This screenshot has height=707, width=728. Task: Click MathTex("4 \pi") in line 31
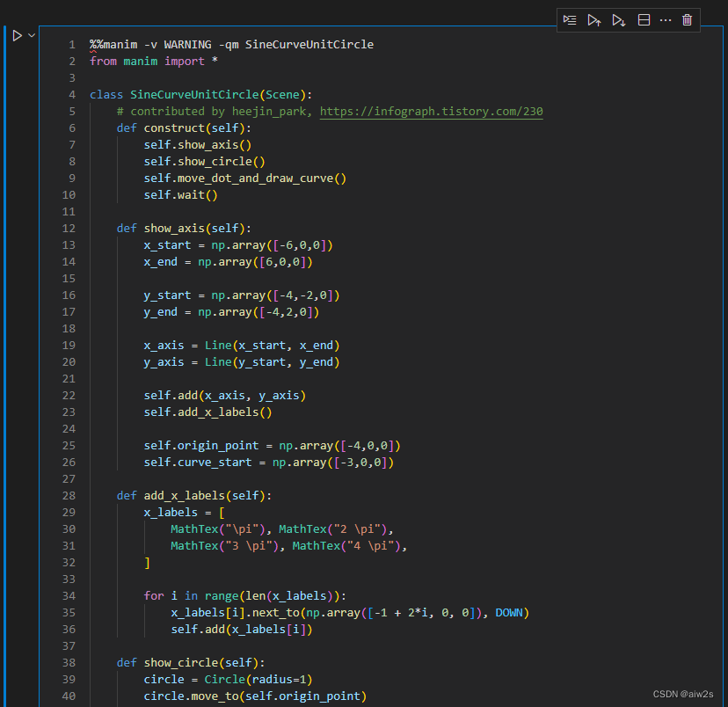(346, 546)
